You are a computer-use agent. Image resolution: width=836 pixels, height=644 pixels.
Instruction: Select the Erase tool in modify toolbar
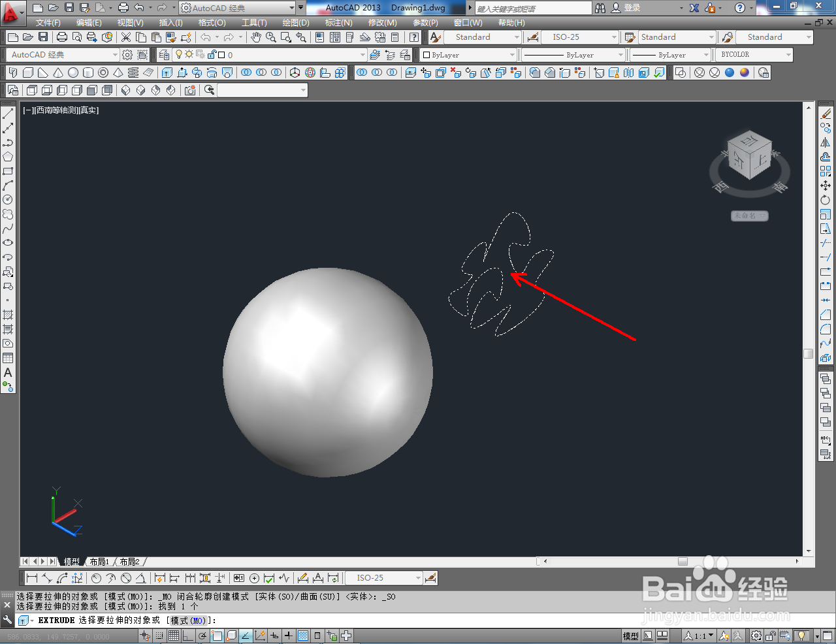tap(826, 114)
